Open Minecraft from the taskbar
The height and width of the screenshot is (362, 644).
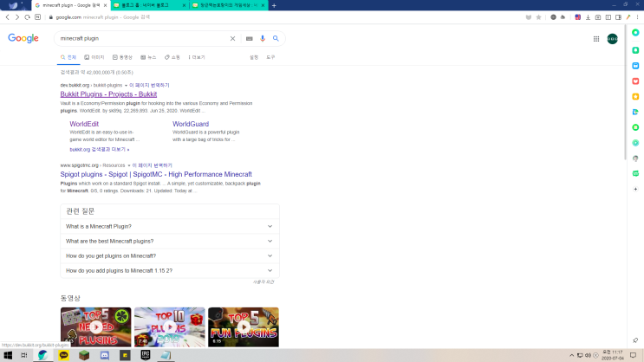84,355
